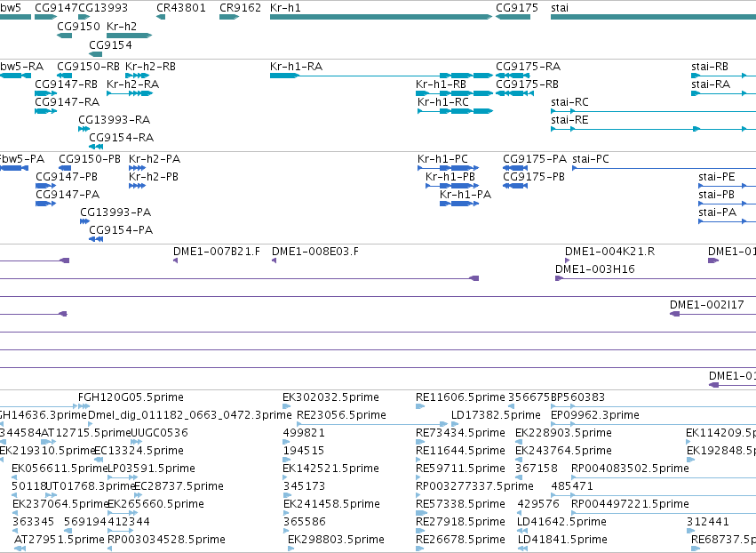Select the stai-RB transcript label

[x=709, y=66]
